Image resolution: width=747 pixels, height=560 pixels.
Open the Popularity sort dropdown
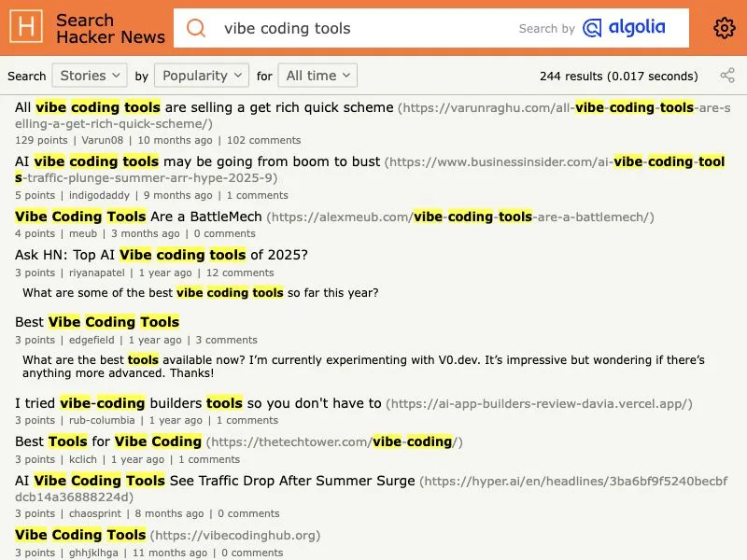(202, 76)
